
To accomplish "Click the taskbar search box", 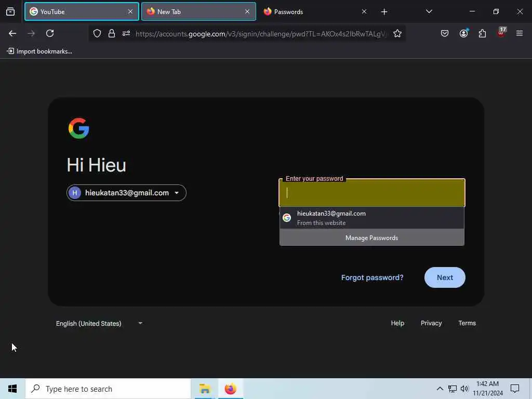I will pyautogui.click(x=108, y=389).
